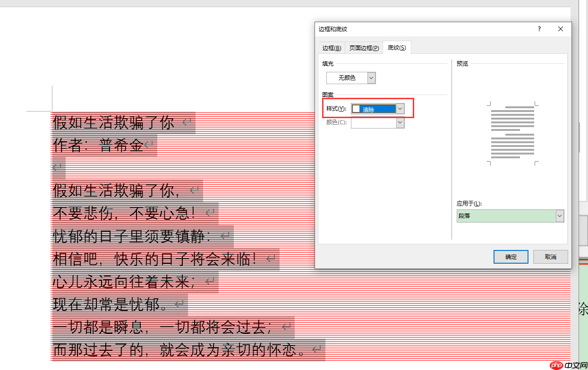The image size is (588, 370).
Task: Click the line 心儿永远向往着未来；
Action: pyautogui.click(x=124, y=282)
